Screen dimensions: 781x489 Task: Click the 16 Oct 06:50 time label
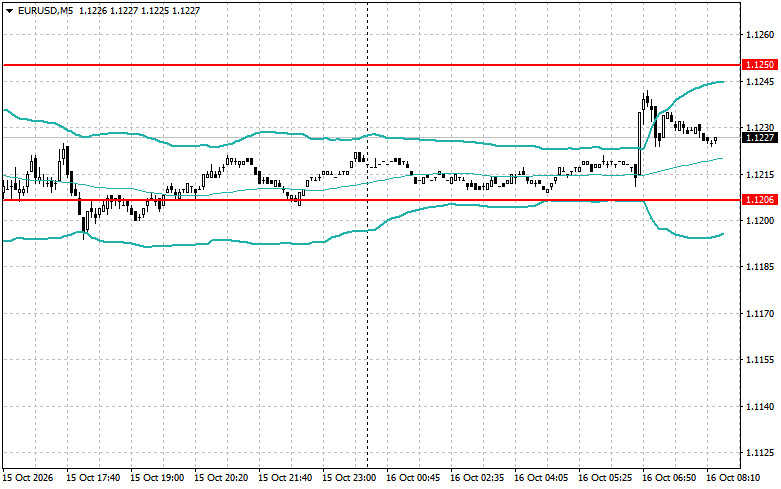(x=669, y=478)
